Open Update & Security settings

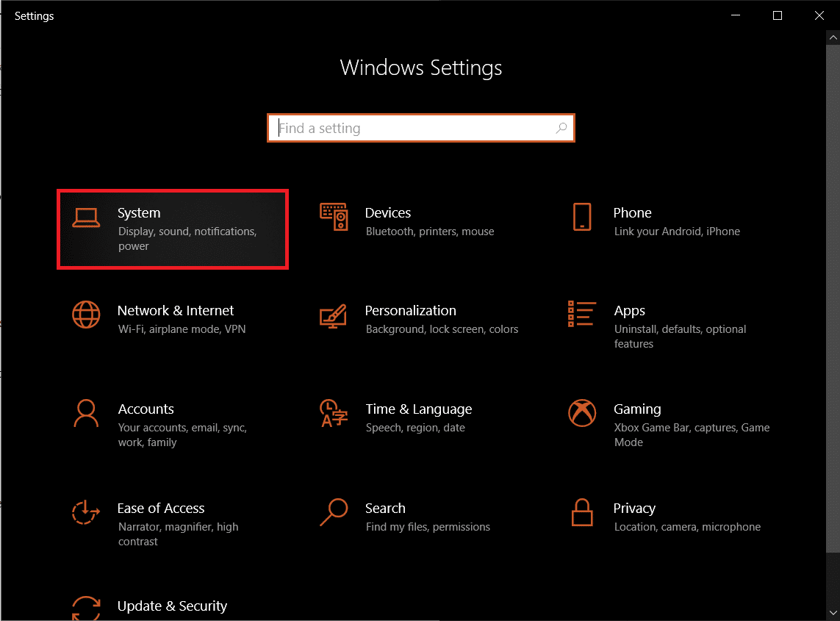172,606
